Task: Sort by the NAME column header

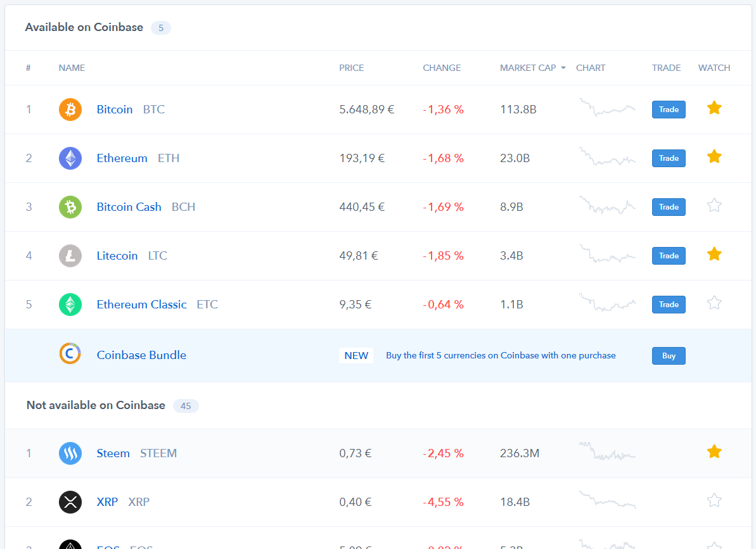Action: (x=72, y=68)
